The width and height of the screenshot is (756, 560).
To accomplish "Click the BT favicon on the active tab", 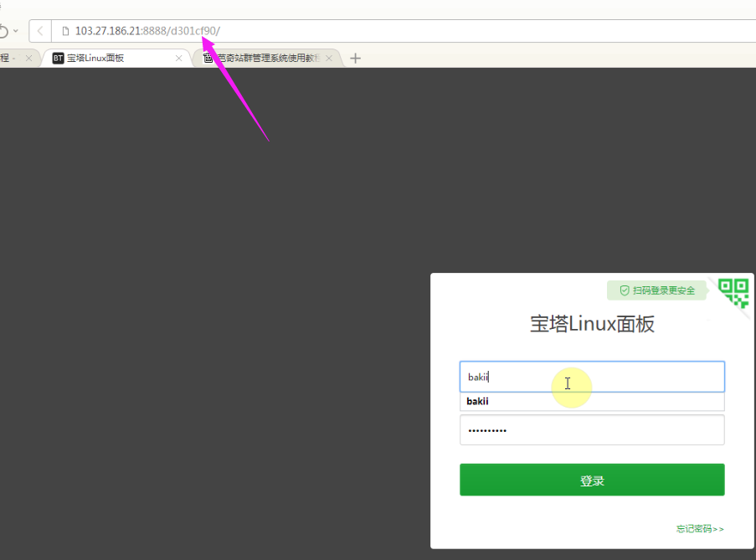I will point(59,59).
